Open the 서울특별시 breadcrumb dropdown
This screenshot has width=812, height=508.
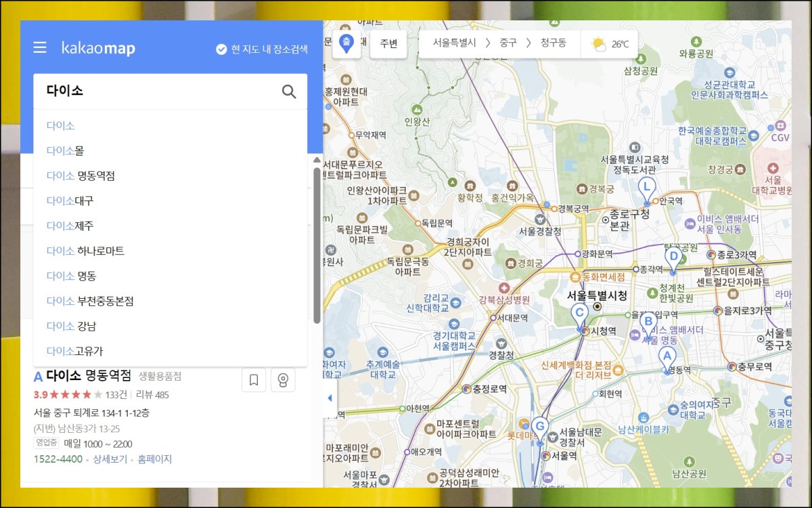click(x=455, y=43)
